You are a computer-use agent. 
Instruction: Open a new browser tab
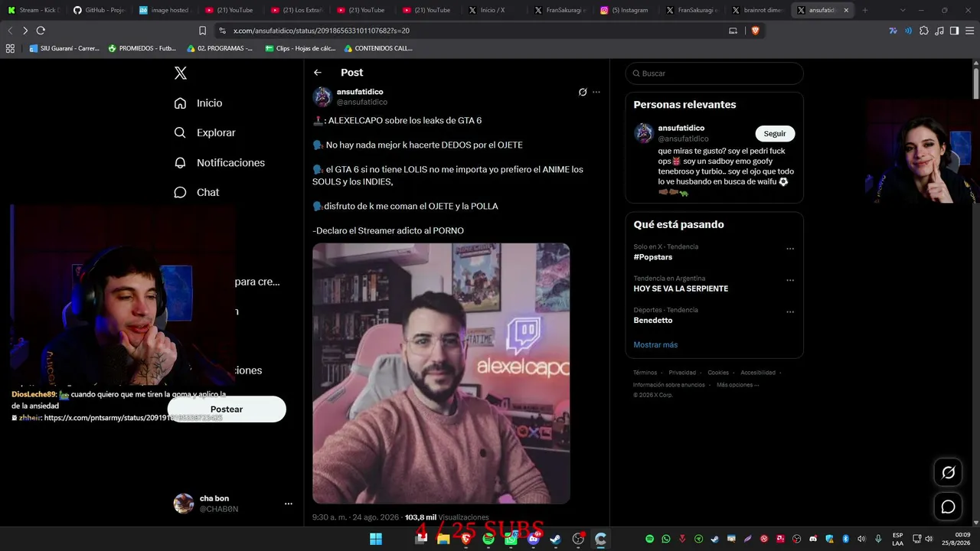pos(865,10)
